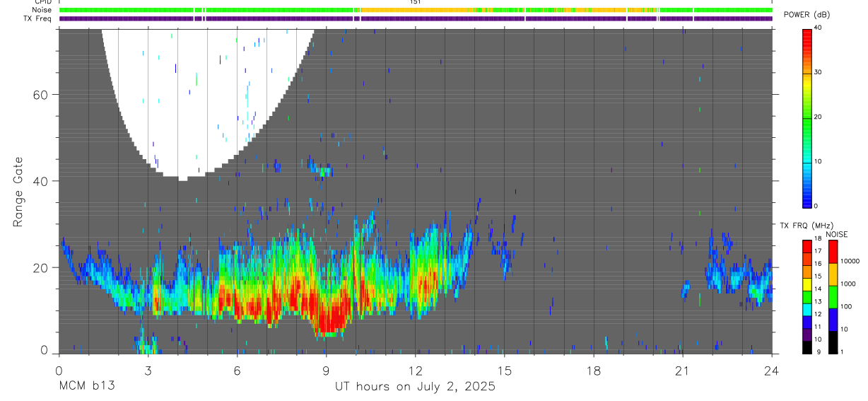Click the POWER (dB) color bar

(807, 117)
